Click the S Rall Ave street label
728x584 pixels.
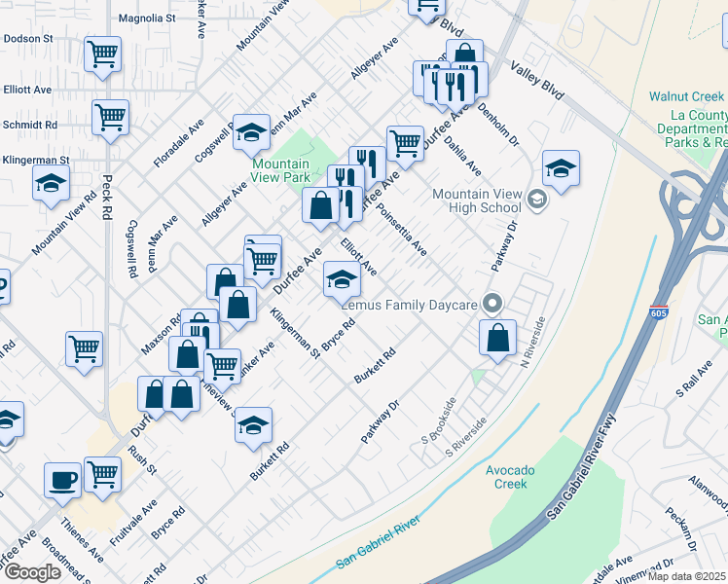[x=694, y=379]
